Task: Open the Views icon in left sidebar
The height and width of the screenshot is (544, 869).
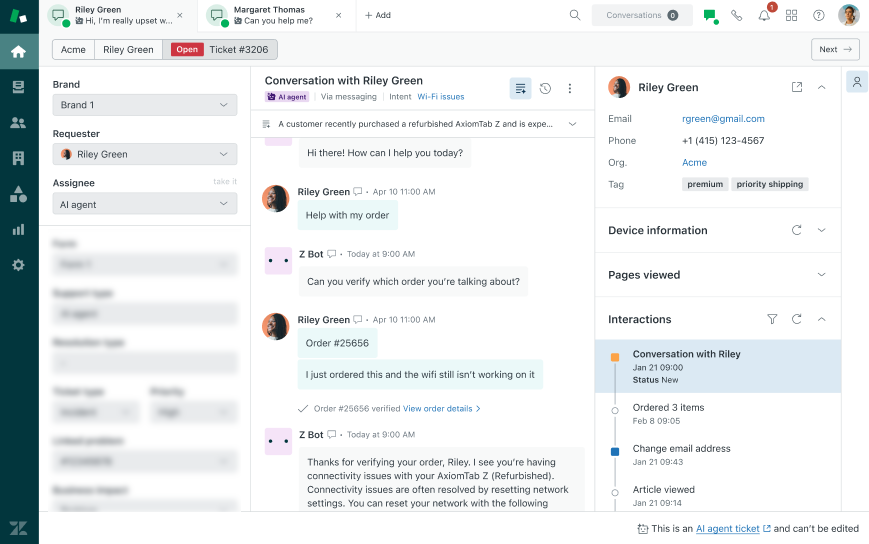Action: [18, 87]
